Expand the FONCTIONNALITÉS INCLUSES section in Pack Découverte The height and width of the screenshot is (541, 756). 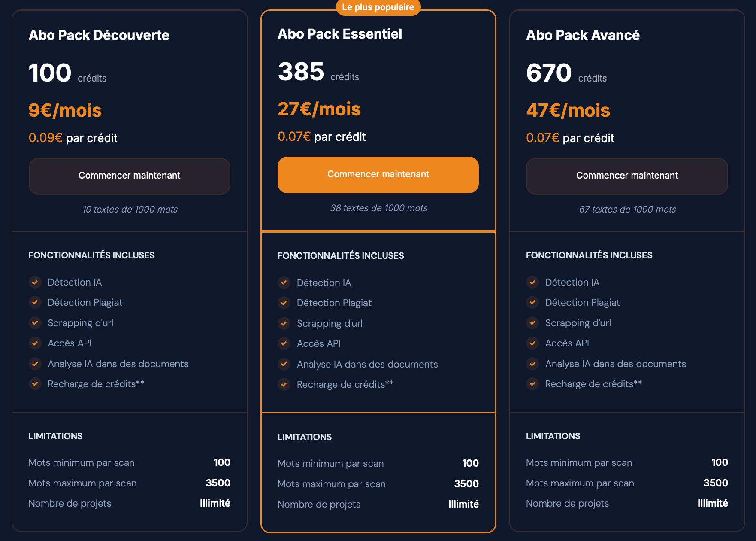(x=91, y=255)
